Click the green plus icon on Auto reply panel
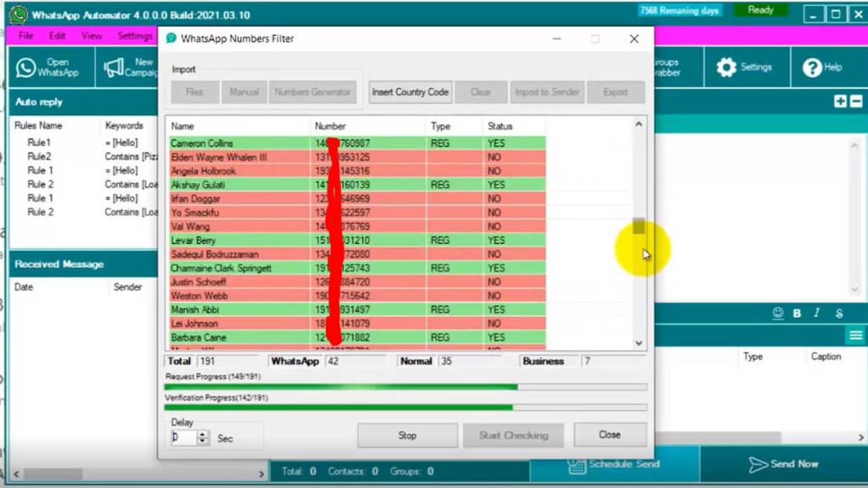Image resolution: width=868 pixels, height=488 pixels. [x=838, y=102]
